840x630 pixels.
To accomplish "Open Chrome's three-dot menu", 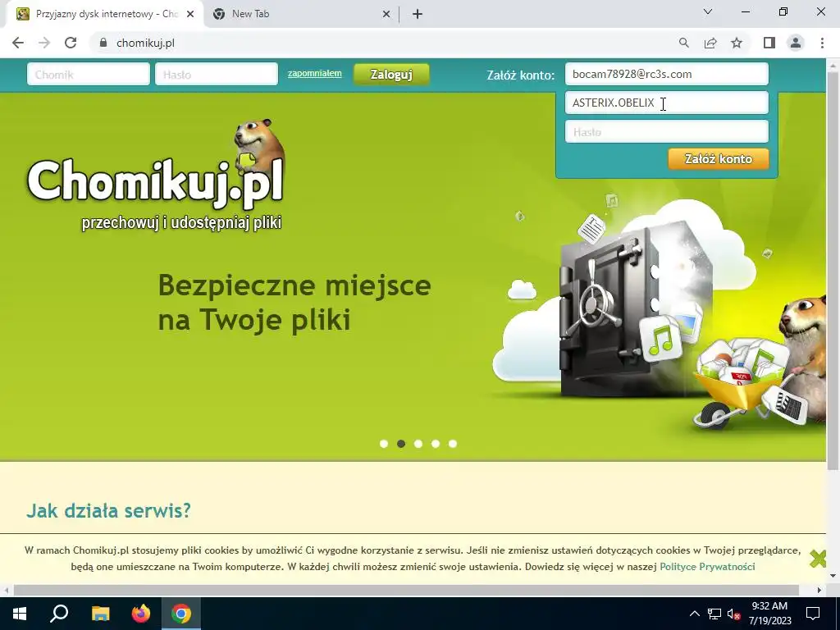I will click(822, 43).
